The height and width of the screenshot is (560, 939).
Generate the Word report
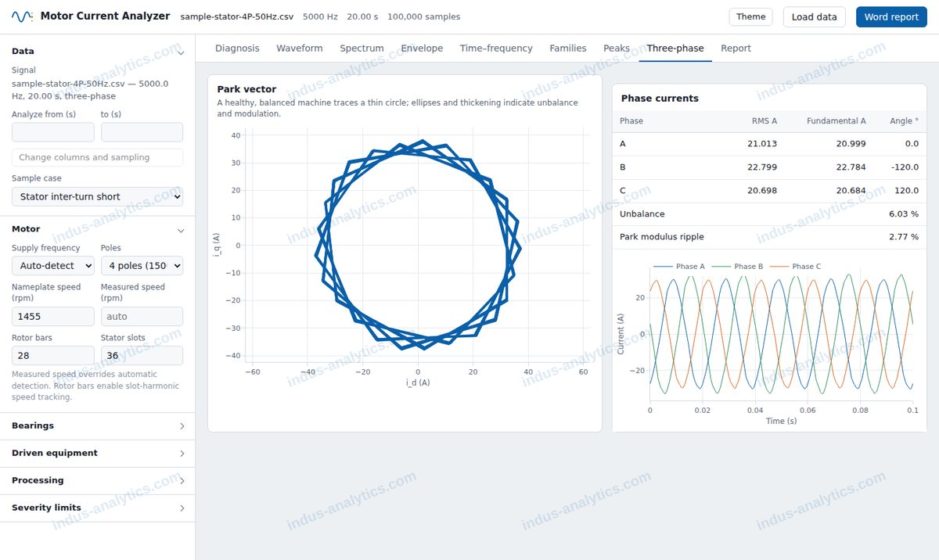[x=891, y=17]
